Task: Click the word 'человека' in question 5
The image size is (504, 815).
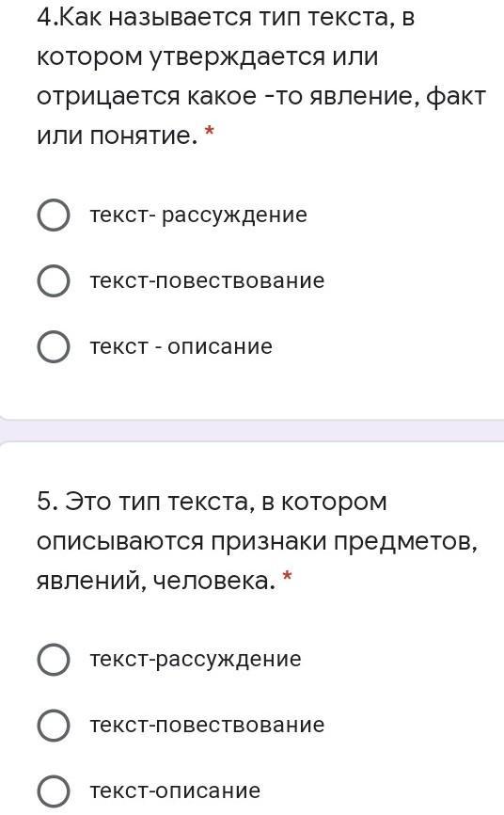Action: 213,581
